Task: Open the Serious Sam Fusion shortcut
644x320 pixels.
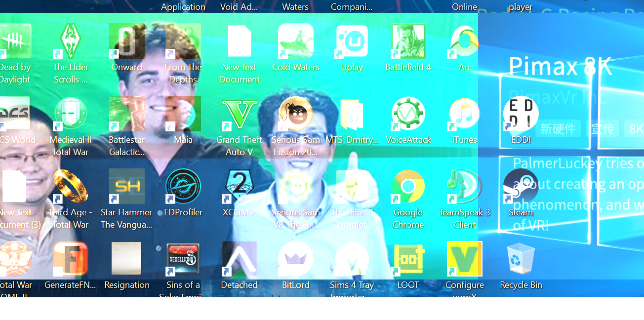Action: [296, 114]
